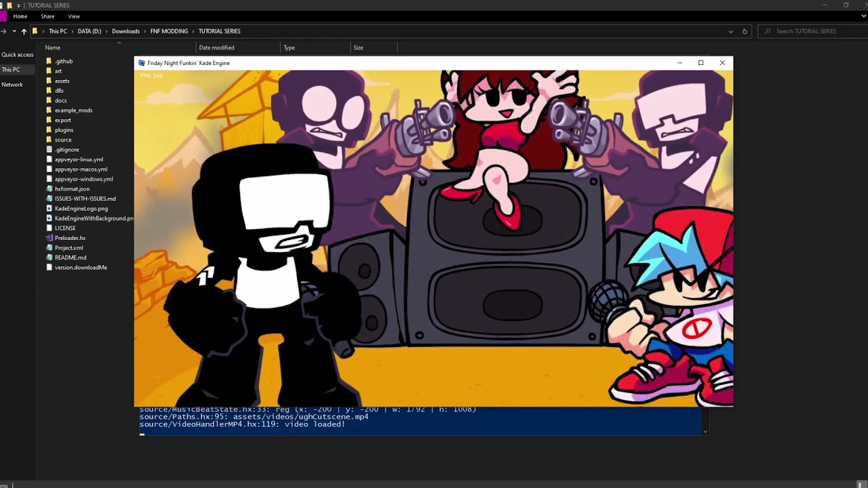Click the version.downloadMe file icon
Viewport: 868px width, 488px height.
click(49, 268)
